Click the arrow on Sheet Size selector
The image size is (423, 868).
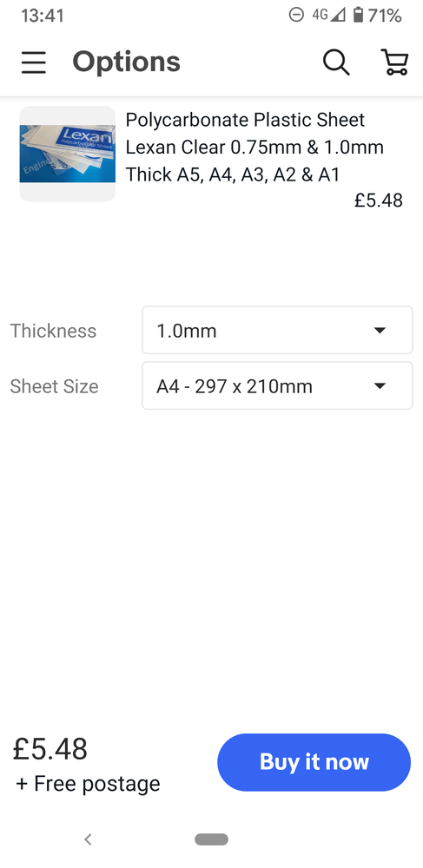pyautogui.click(x=380, y=386)
